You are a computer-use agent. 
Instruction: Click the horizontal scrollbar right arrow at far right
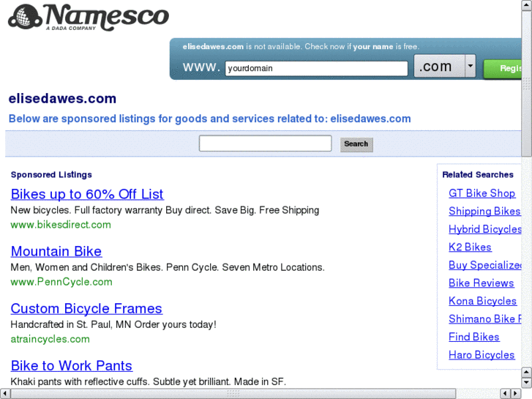[x=516, y=394]
